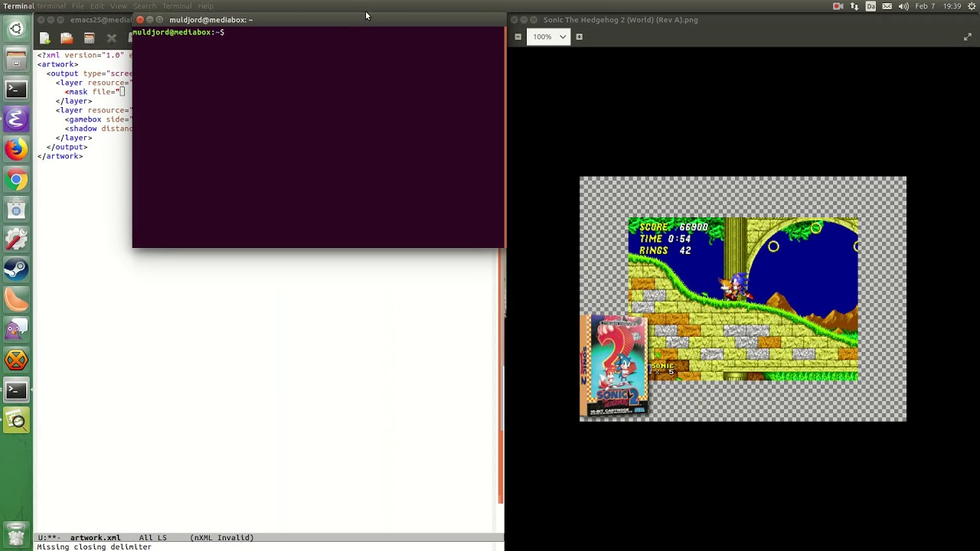Open the network indicator in top panel

[x=854, y=6]
